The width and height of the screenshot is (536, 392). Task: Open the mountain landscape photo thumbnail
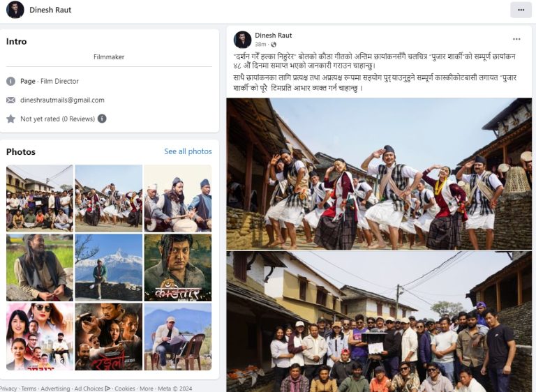(x=108, y=267)
